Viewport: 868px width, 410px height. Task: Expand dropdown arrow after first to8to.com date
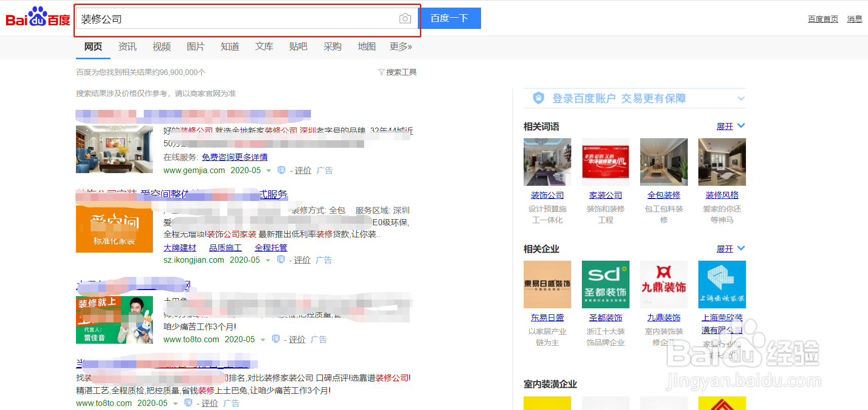click(x=263, y=340)
